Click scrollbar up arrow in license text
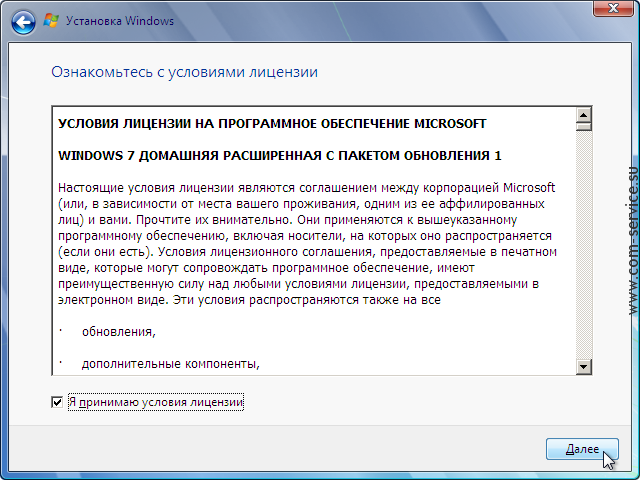 pyautogui.click(x=584, y=115)
